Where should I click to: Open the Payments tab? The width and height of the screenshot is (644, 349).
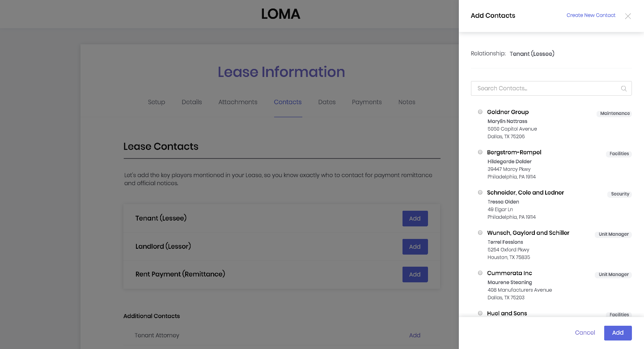point(367,102)
